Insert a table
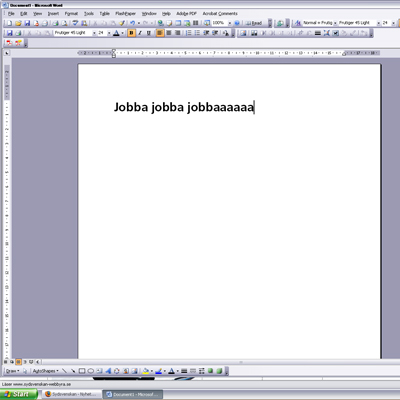Image resolution: width=400 pixels, height=400 pixels. pos(178,23)
